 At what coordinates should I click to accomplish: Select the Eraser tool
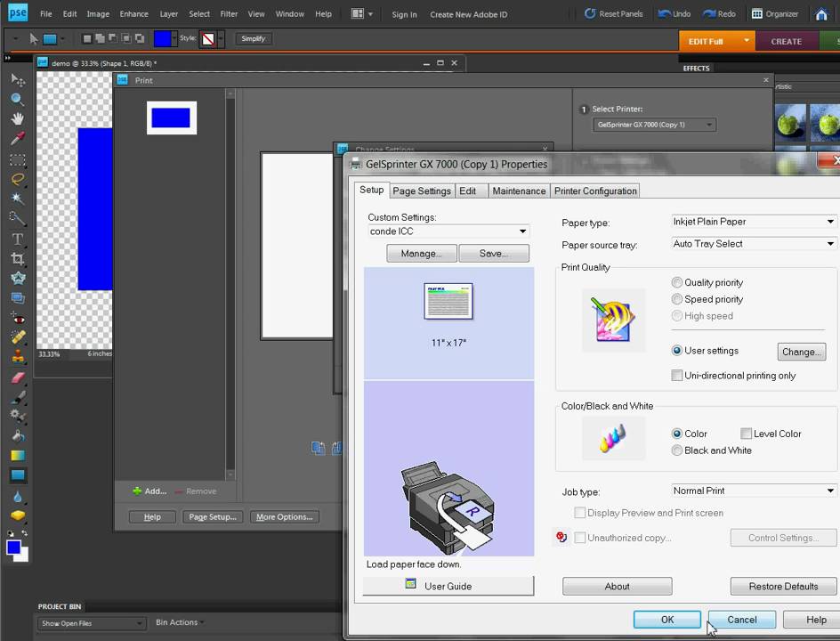point(18,377)
